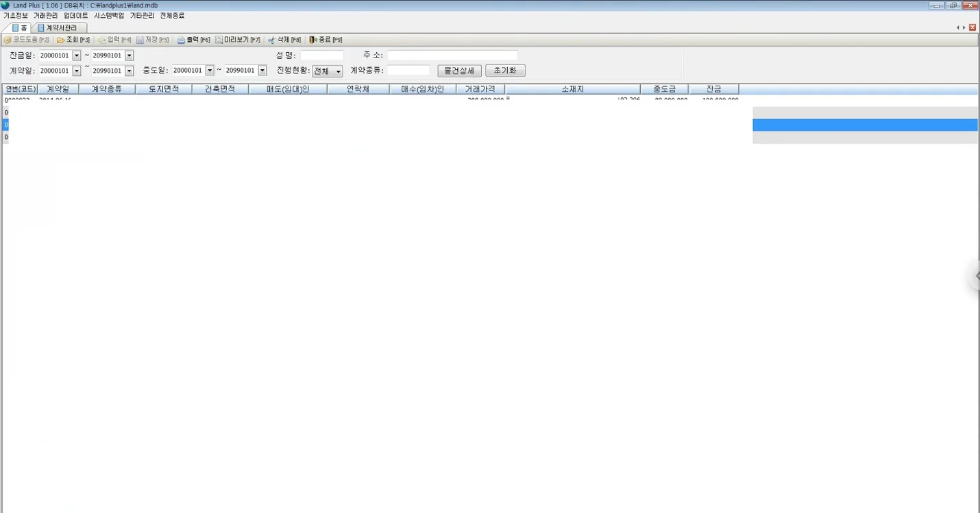Sort by 연락처 column header
This screenshot has width=980, height=513.
[358, 89]
